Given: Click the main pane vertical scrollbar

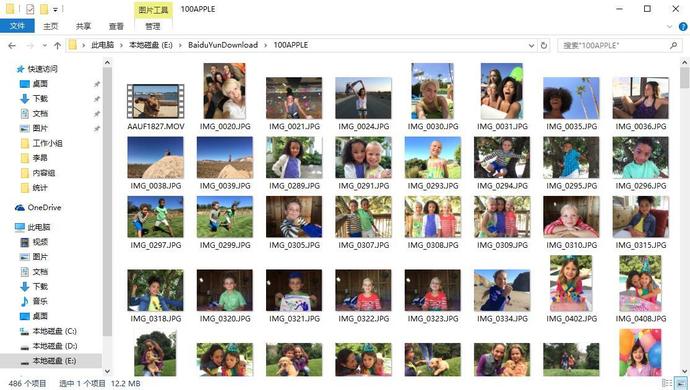Looking at the screenshot, I should pyautogui.click(x=684, y=216).
